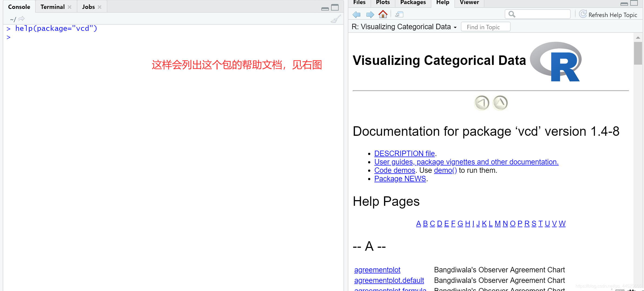Screen dimensions: 644x291
Task: Minimize the Console pane
Action: (x=325, y=9)
